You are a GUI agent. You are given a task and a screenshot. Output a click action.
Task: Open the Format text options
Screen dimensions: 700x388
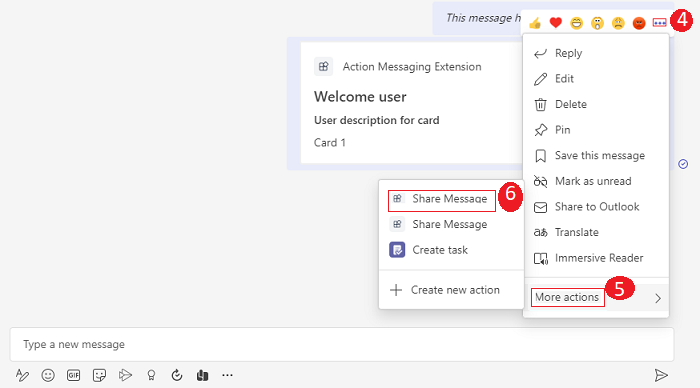pos(22,375)
